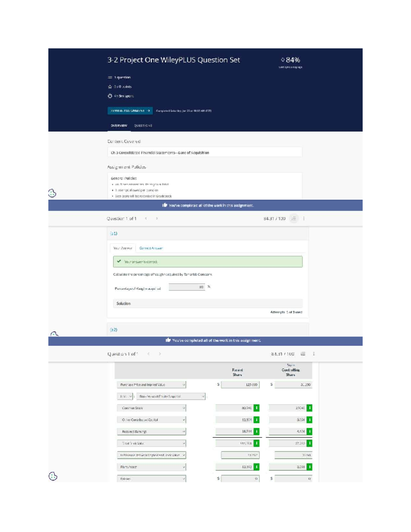
Task: Click the Parent Share purchase price field
Action: point(240,385)
